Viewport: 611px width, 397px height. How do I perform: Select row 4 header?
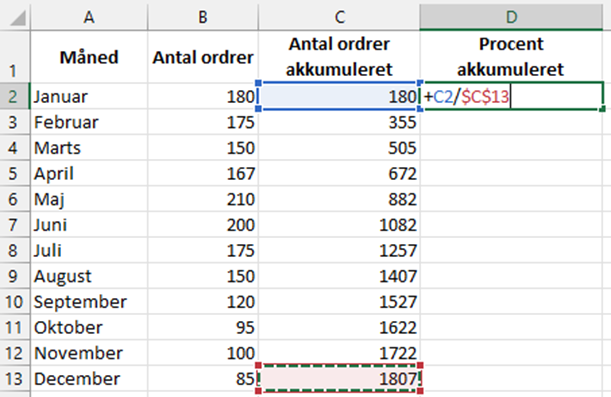pos(15,148)
